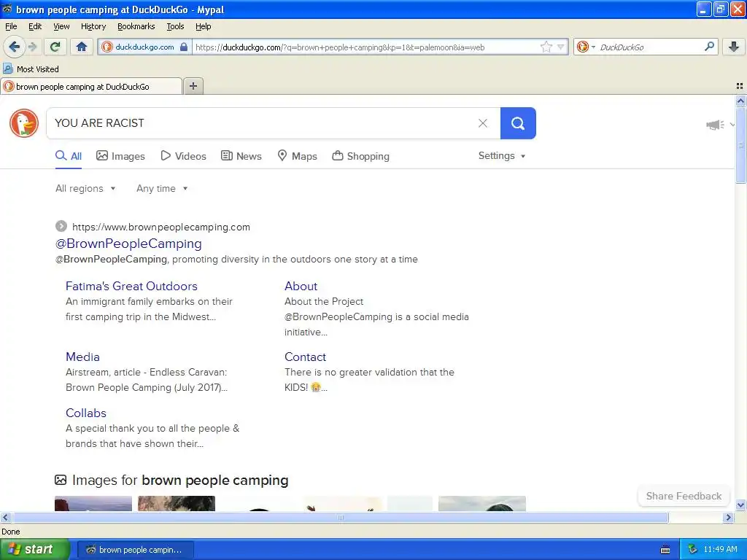747x560 pixels.
Task: Expand the Settings dropdown
Action: [x=502, y=156]
